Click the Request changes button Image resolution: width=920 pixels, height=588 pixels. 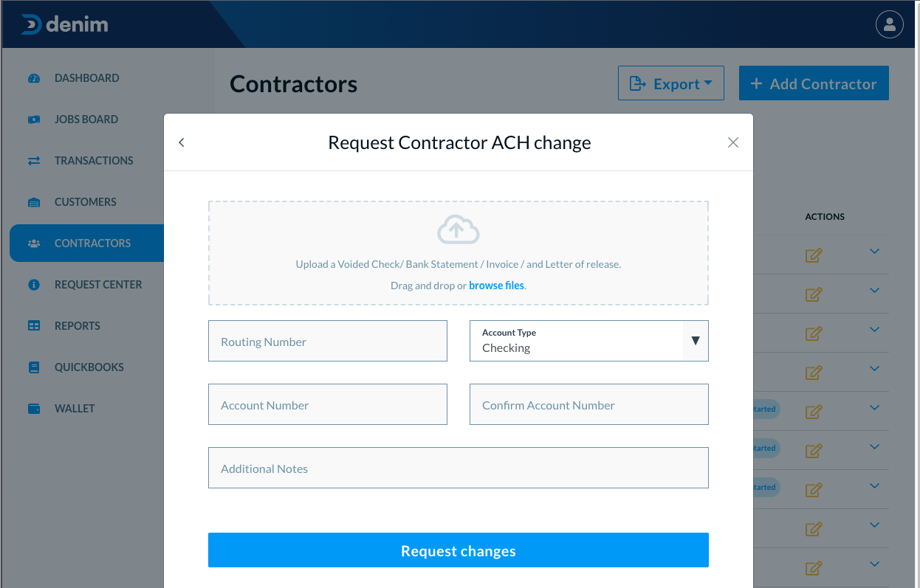coord(459,550)
